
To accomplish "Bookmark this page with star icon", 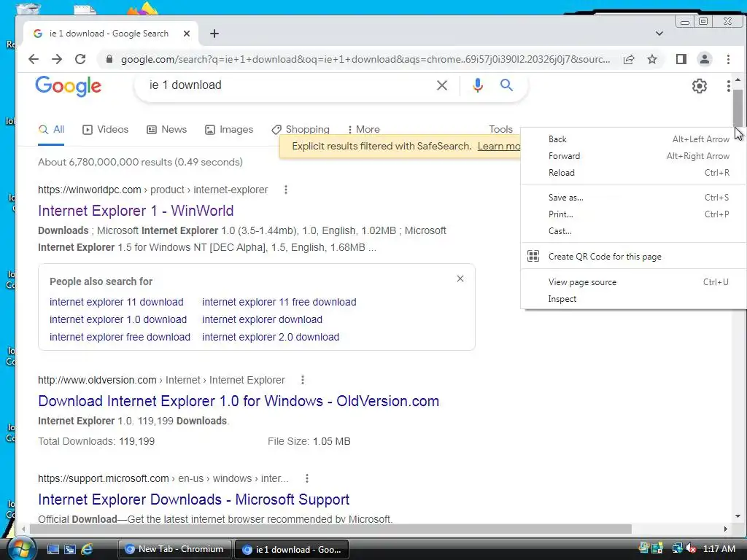I will coord(652,59).
